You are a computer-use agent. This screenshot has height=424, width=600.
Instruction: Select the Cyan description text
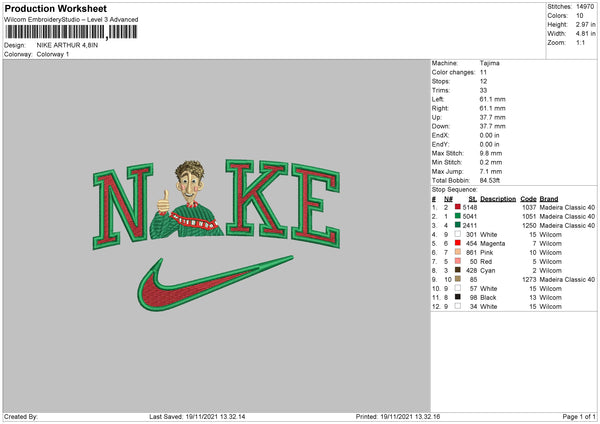[488, 271]
